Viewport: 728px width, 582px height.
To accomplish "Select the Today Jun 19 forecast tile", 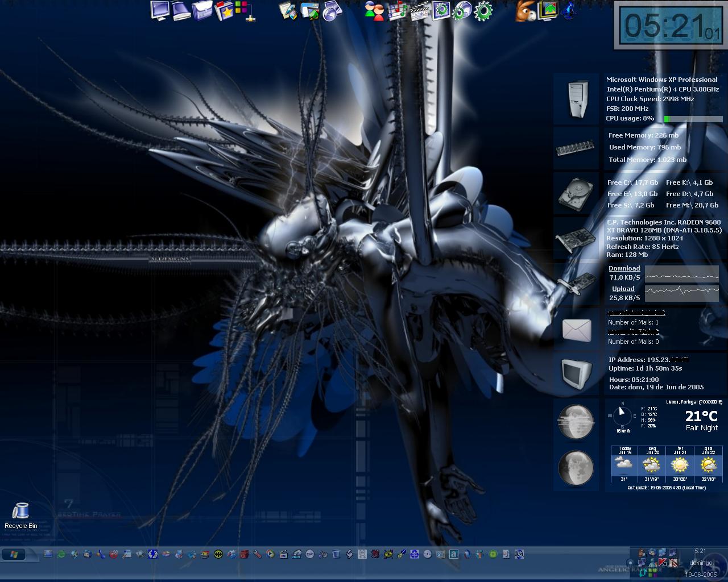I will pyautogui.click(x=624, y=464).
